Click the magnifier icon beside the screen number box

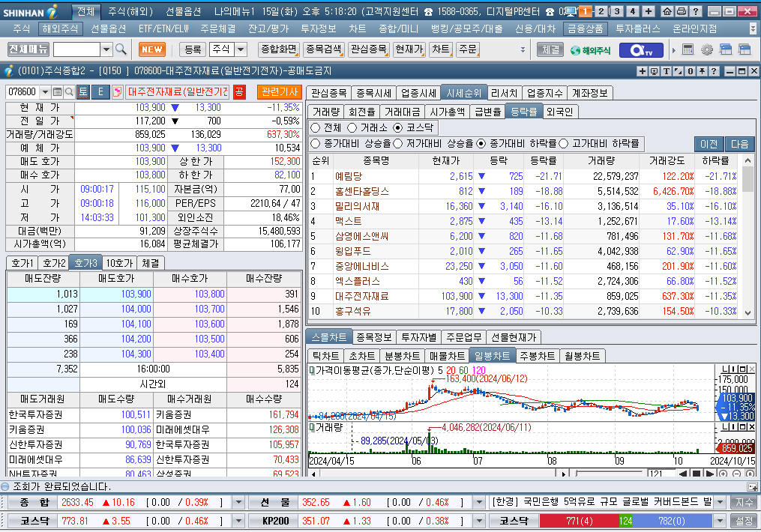(x=121, y=49)
